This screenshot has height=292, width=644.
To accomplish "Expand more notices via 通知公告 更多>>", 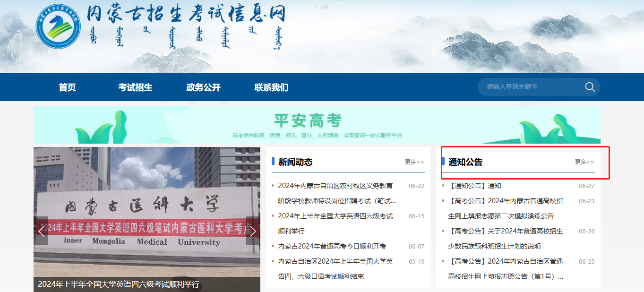I will 584,162.
